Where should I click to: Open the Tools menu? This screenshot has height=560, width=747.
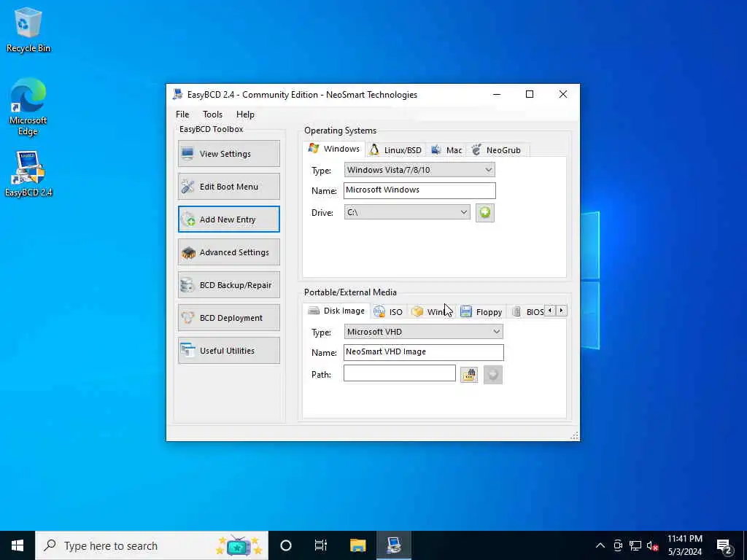click(x=212, y=114)
